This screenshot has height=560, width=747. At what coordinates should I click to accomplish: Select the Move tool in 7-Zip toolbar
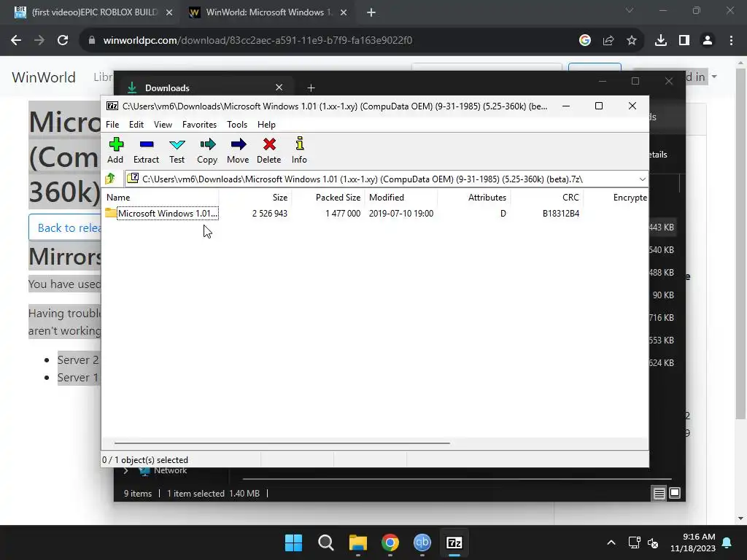pos(238,150)
